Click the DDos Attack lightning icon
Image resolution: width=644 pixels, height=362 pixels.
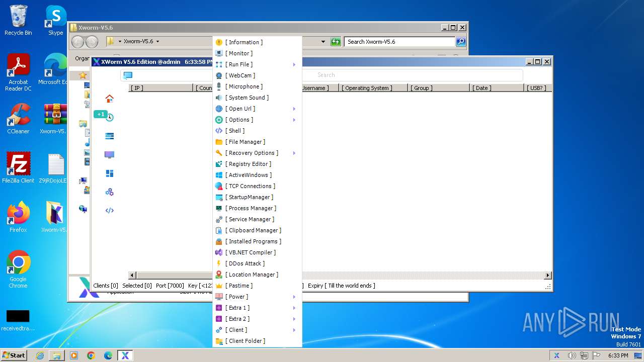219,263
